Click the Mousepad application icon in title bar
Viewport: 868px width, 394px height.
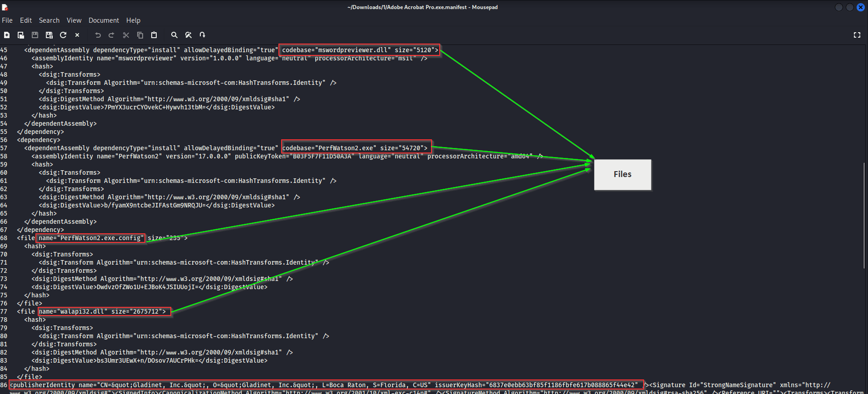point(5,7)
